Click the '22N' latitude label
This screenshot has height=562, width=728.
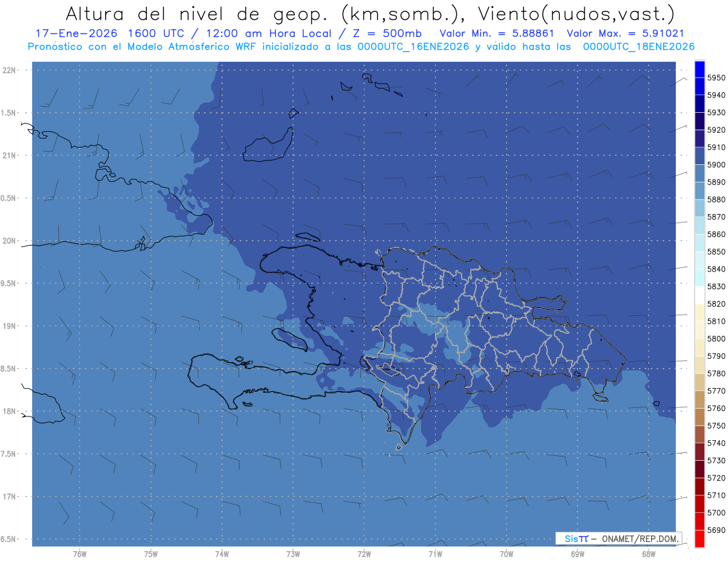tap(10, 70)
